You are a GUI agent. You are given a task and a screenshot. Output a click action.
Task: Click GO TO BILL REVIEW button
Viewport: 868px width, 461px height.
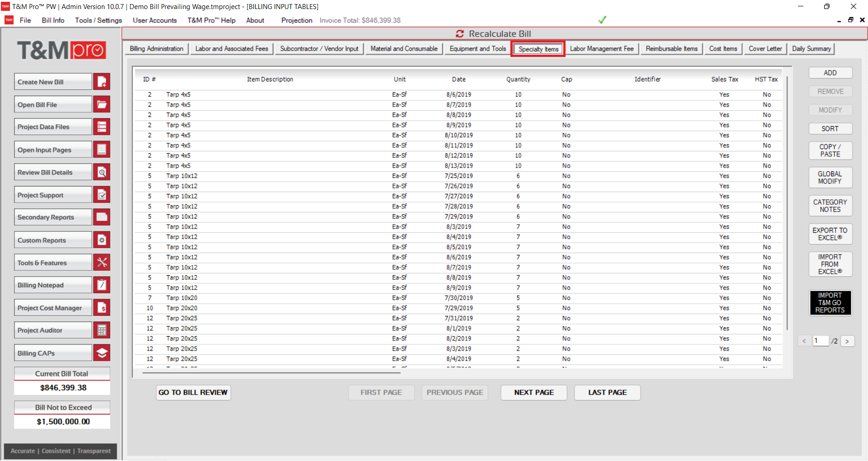tap(193, 392)
